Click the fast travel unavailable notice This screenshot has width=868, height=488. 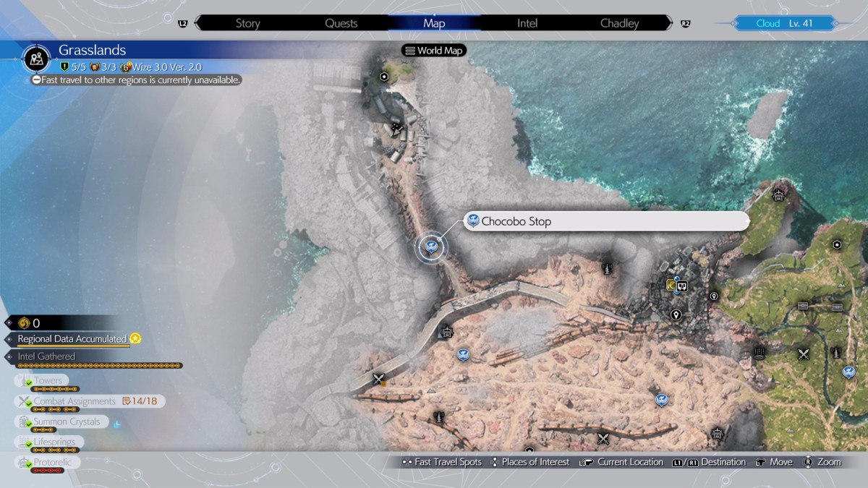pos(136,80)
